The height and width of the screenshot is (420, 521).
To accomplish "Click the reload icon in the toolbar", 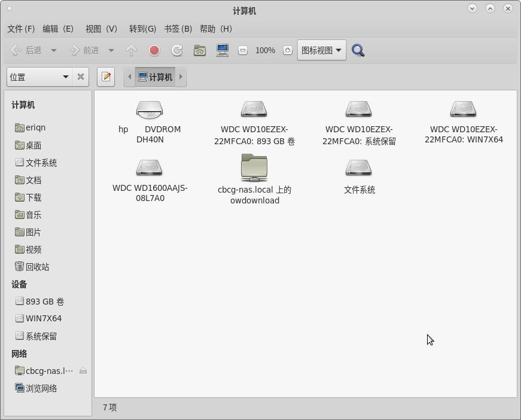I will (177, 50).
